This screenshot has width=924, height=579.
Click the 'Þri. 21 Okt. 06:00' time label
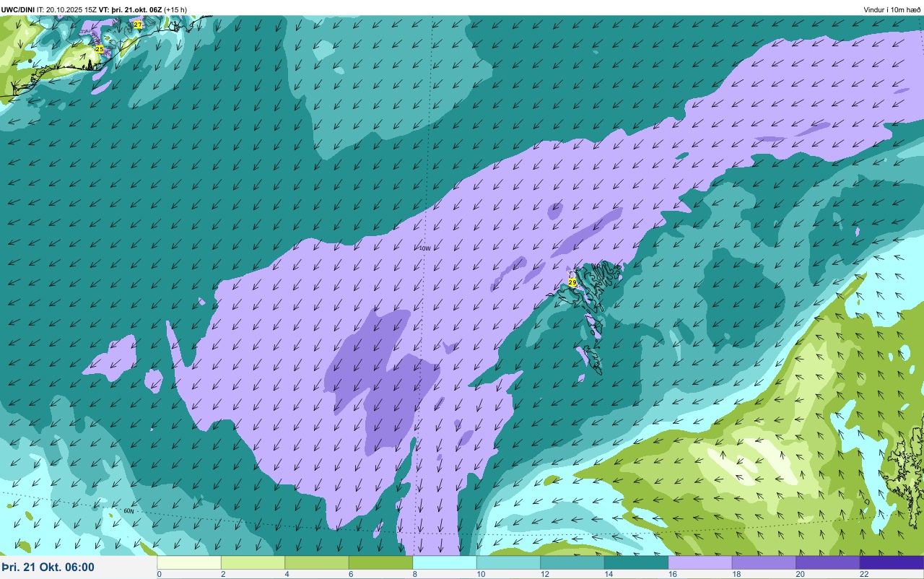click(48, 567)
